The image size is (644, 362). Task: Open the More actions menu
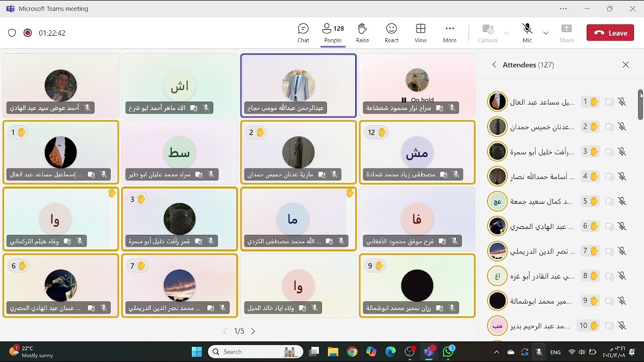450,33
